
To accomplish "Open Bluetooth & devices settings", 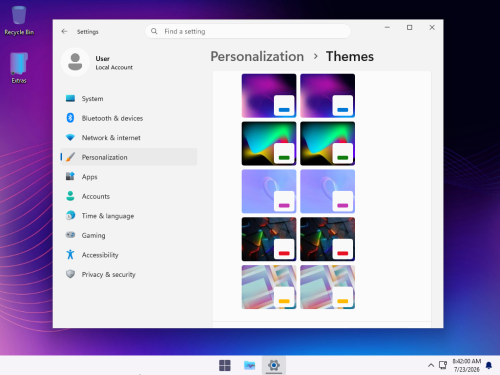I will (129, 118).
